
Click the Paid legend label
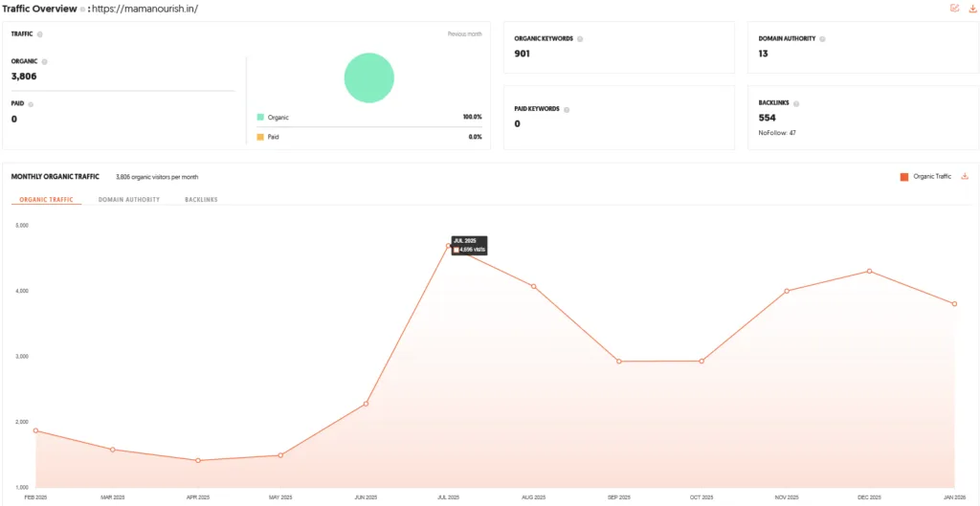click(x=273, y=137)
